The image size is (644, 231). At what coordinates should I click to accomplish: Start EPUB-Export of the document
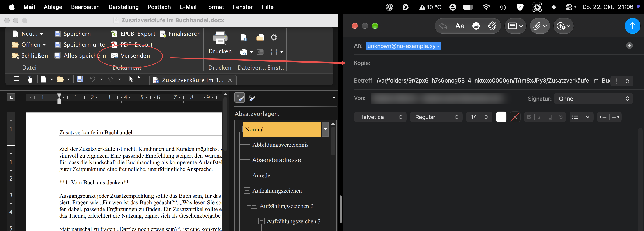133,34
